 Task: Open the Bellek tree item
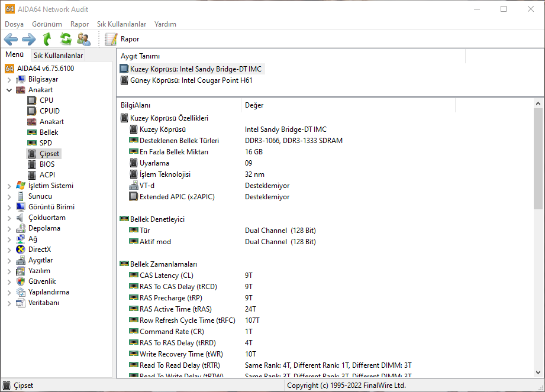point(49,132)
